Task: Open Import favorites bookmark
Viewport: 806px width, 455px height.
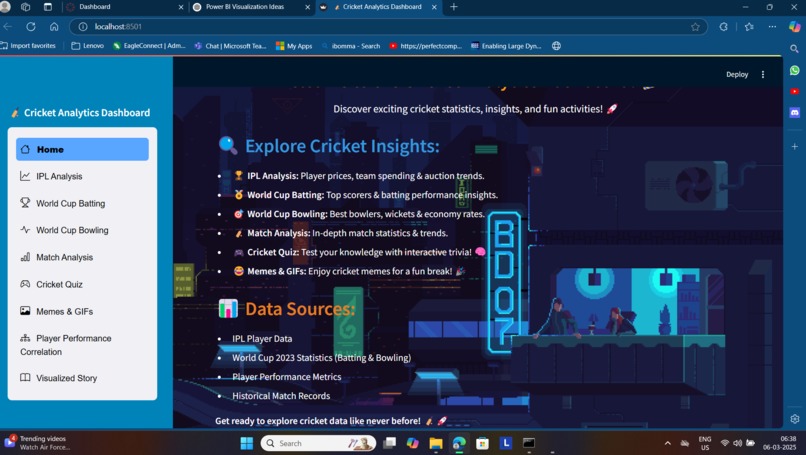Action: coord(28,46)
